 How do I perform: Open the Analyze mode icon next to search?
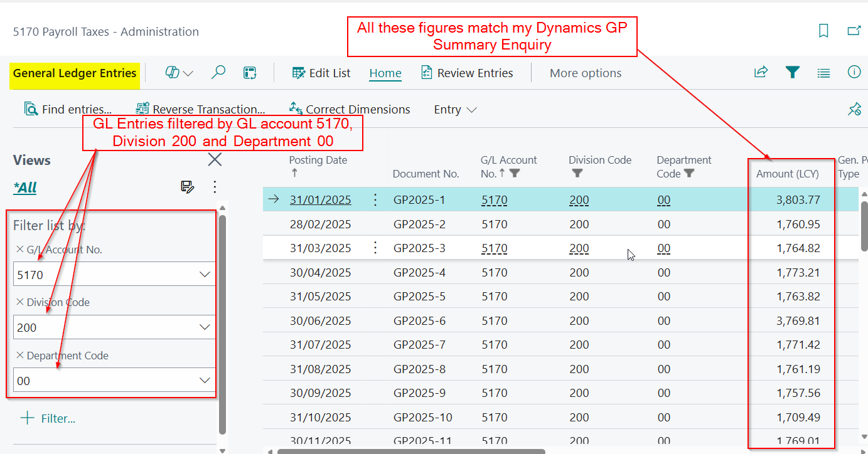(250, 73)
